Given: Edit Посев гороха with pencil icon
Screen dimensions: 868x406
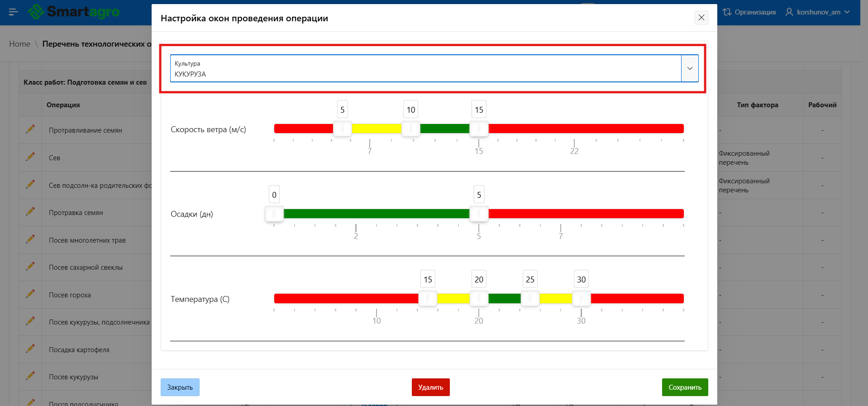Looking at the screenshot, I should (x=30, y=294).
